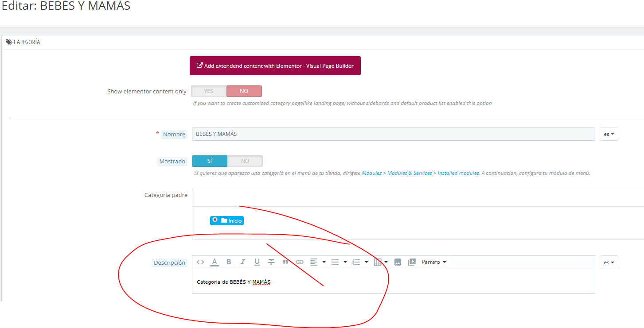This screenshot has height=328, width=644.
Task: Open the Nombre language dropdown es
Action: [x=609, y=134]
